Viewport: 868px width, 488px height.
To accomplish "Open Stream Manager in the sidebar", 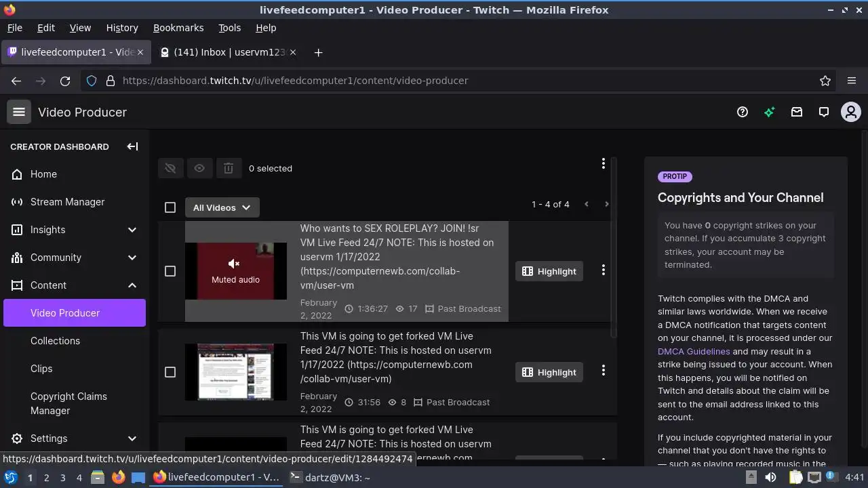I will coord(75,202).
